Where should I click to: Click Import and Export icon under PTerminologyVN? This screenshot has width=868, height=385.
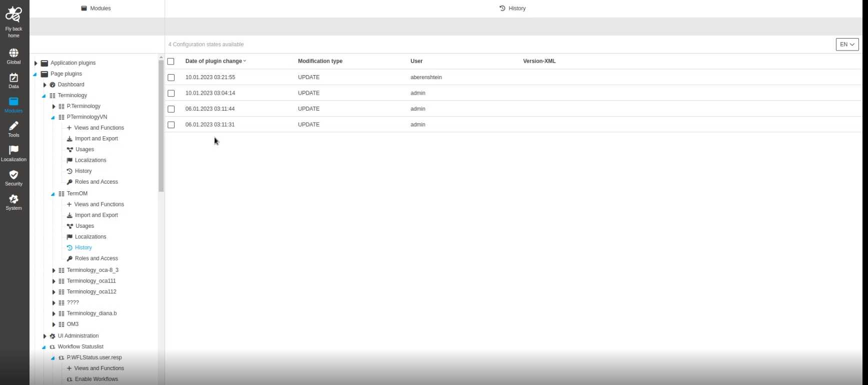70,139
